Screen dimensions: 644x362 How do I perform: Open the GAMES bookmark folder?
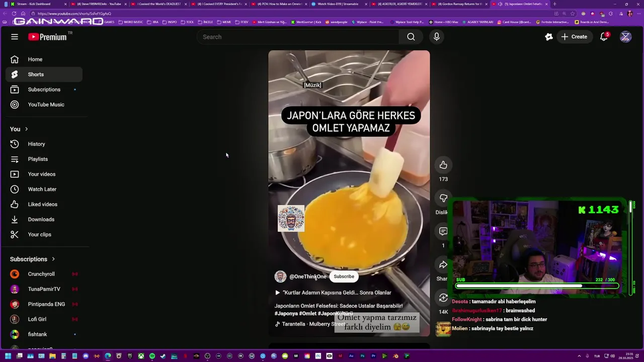[x=107, y=22]
